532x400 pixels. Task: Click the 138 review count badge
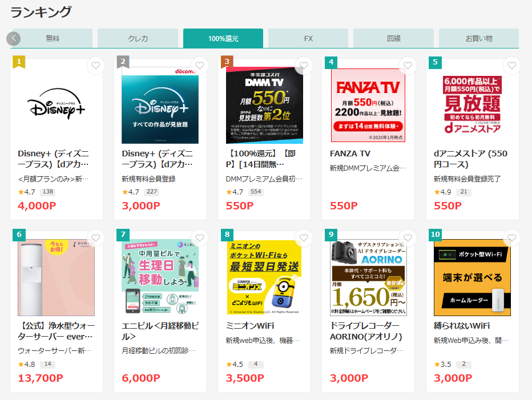click(48, 192)
